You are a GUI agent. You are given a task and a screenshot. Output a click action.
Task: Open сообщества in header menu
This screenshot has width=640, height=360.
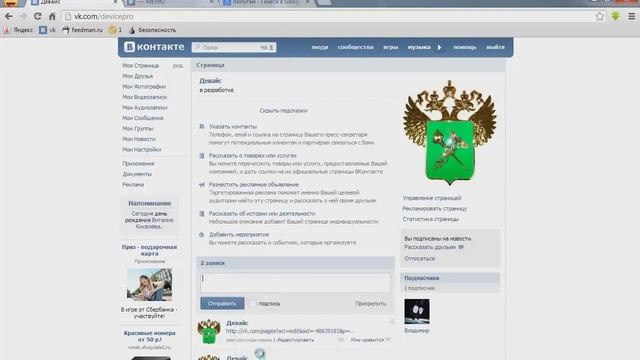(x=356, y=47)
